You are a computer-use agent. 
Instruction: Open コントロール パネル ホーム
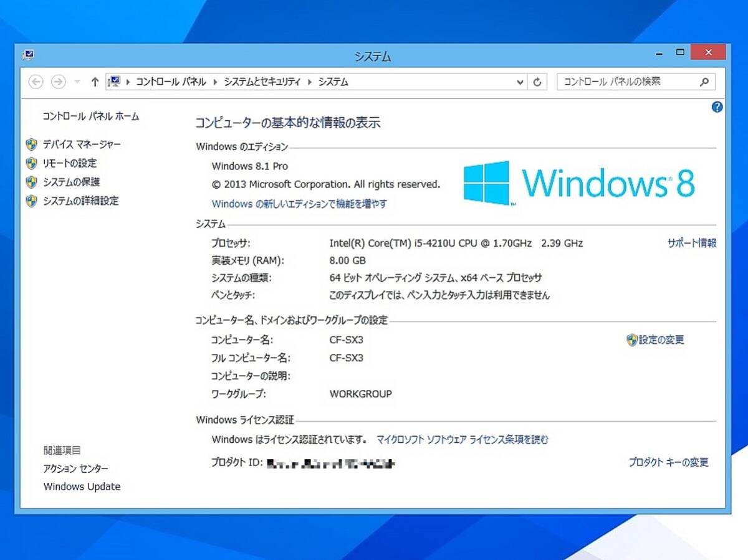pos(91,116)
